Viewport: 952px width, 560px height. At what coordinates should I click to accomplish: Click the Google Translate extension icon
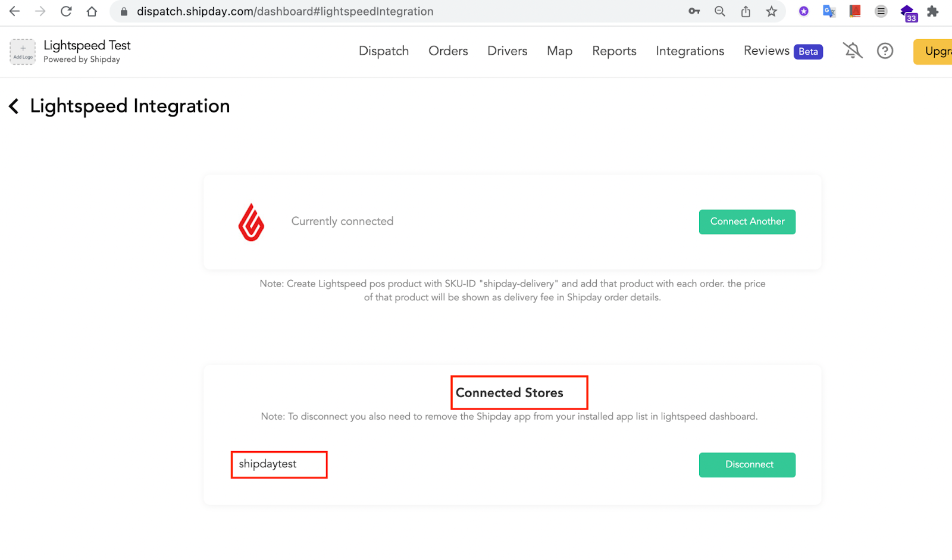829,11
